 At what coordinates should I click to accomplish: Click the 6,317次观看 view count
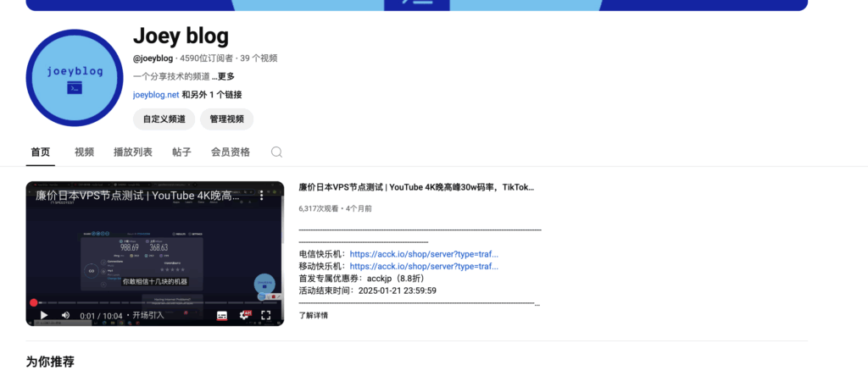click(319, 208)
